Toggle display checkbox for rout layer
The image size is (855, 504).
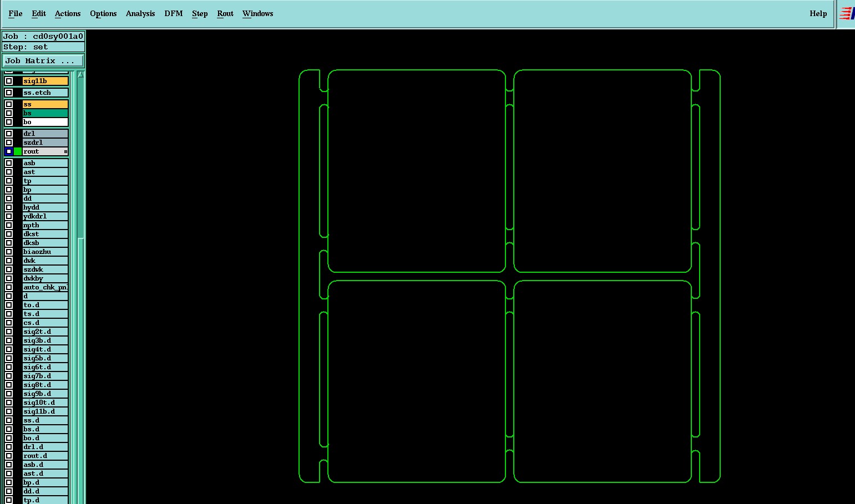9,151
